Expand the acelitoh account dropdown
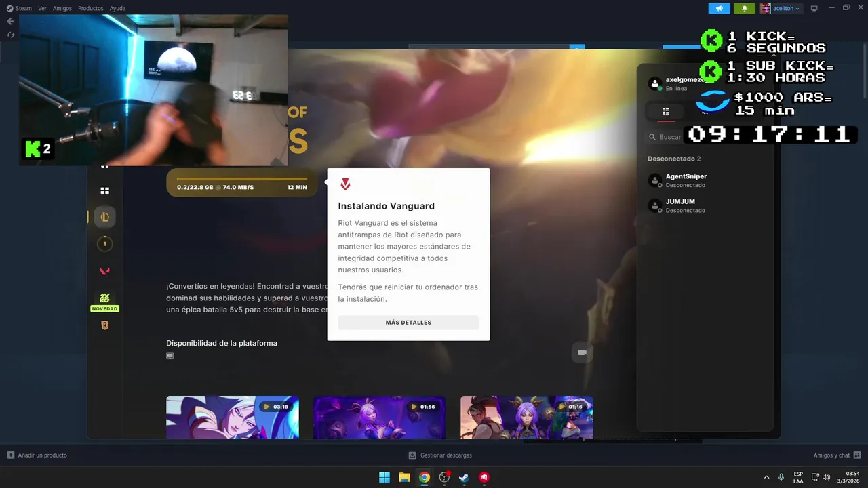The image size is (868, 488). coord(781,9)
